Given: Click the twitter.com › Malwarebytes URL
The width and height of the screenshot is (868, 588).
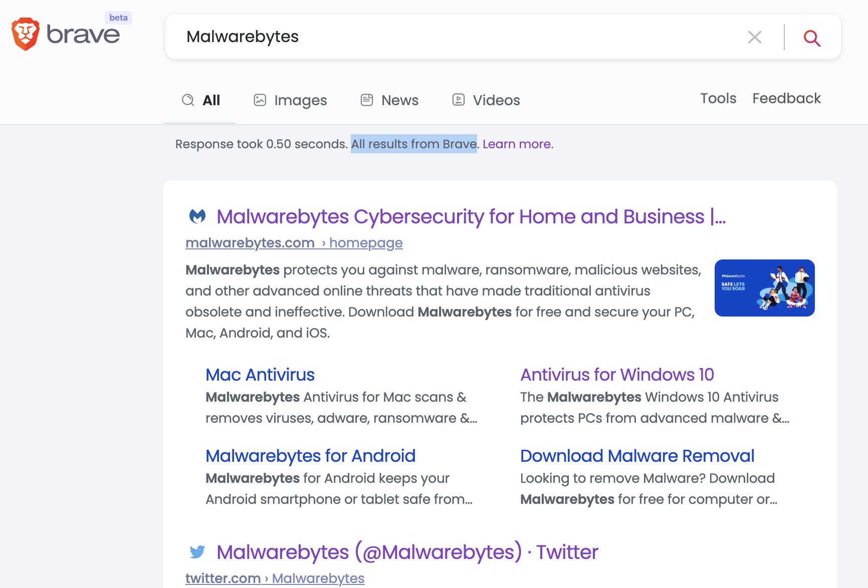Looking at the screenshot, I should tap(275, 578).
